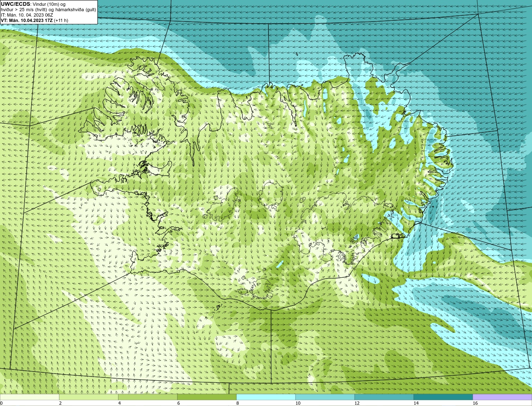Select the legend value label "14"
Image resolution: width=532 pixels, height=406 pixels.
click(x=416, y=403)
